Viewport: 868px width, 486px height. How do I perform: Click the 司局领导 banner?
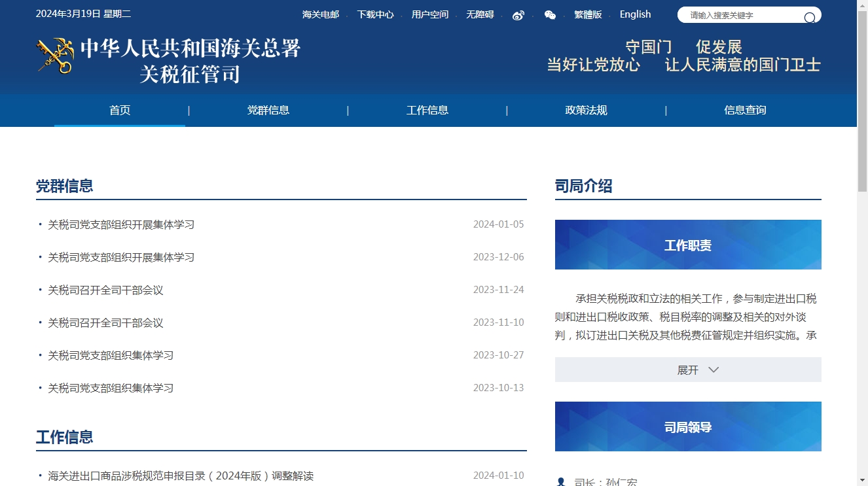[688, 426]
